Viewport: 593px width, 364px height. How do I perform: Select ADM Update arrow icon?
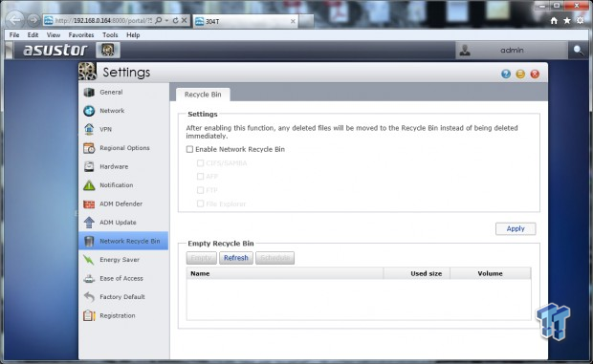pos(89,223)
